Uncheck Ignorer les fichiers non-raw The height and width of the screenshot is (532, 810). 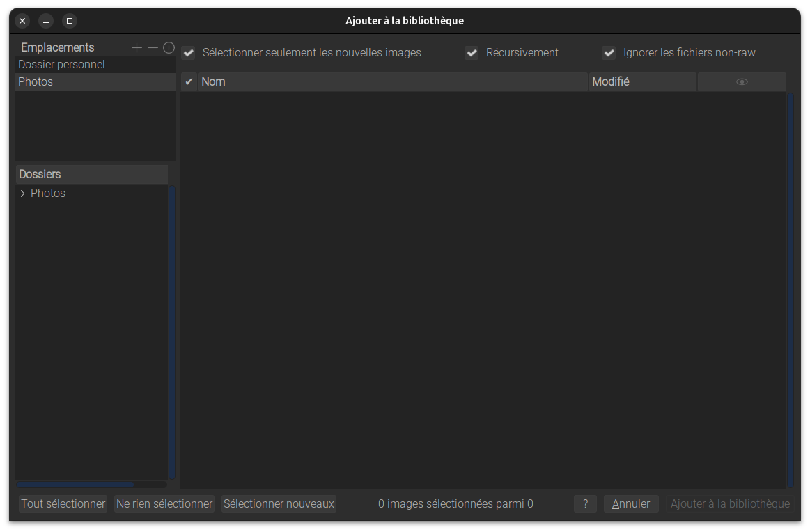(x=609, y=53)
